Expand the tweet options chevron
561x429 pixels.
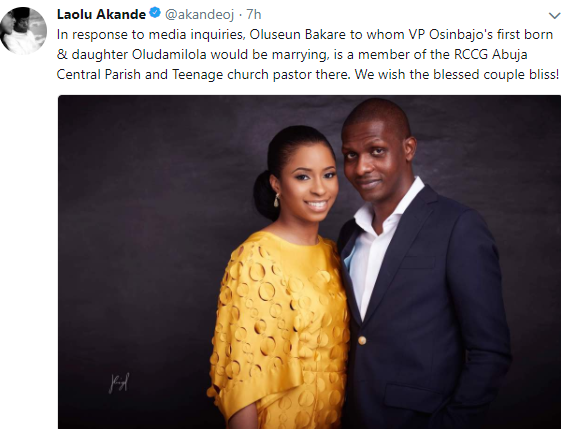555,15
